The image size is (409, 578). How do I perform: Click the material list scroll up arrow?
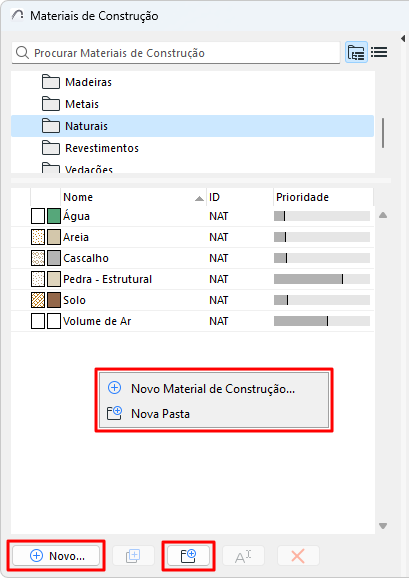coord(383,215)
